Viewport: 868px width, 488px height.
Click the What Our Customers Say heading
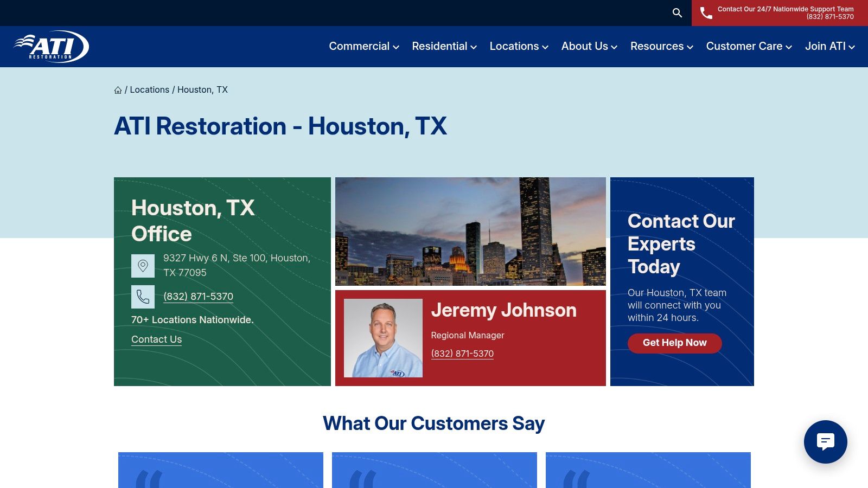pos(434,423)
